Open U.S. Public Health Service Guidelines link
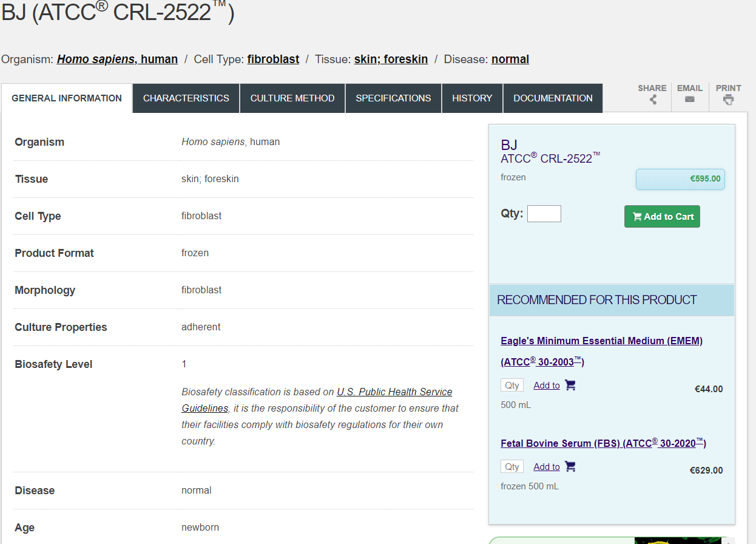The width and height of the screenshot is (756, 544). [317, 400]
